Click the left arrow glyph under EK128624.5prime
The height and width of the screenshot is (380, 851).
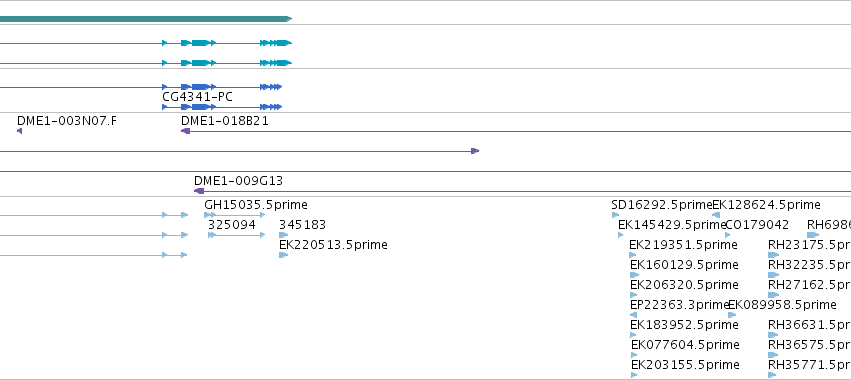[x=716, y=215]
